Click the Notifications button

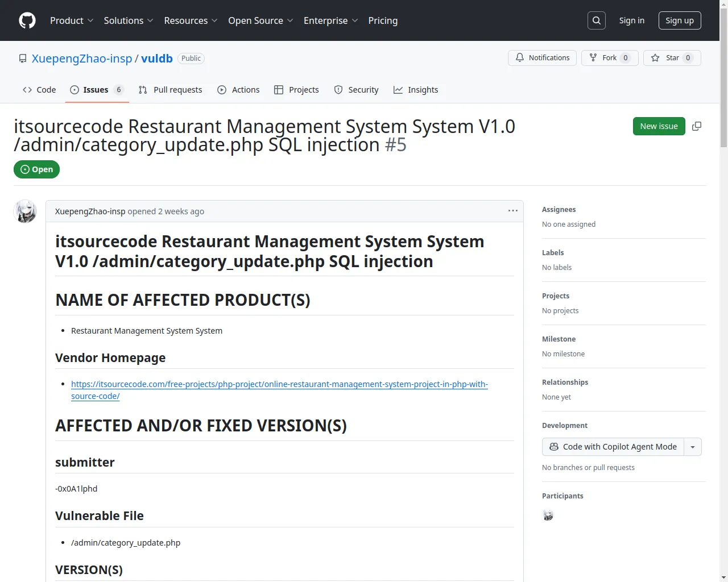[x=543, y=58]
